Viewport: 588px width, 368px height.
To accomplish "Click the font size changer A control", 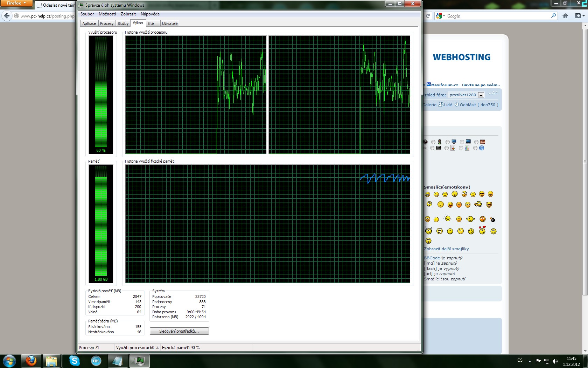I will click(493, 93).
